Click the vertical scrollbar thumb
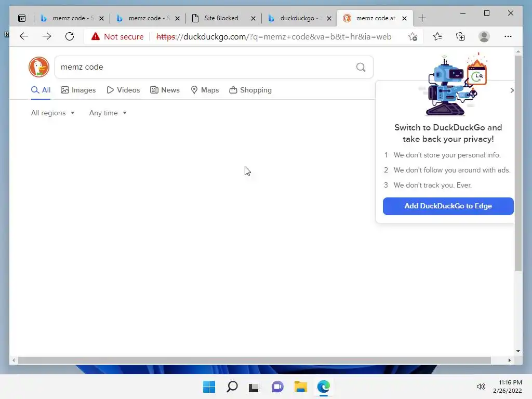The height and width of the screenshot is (399, 532). pos(518,163)
